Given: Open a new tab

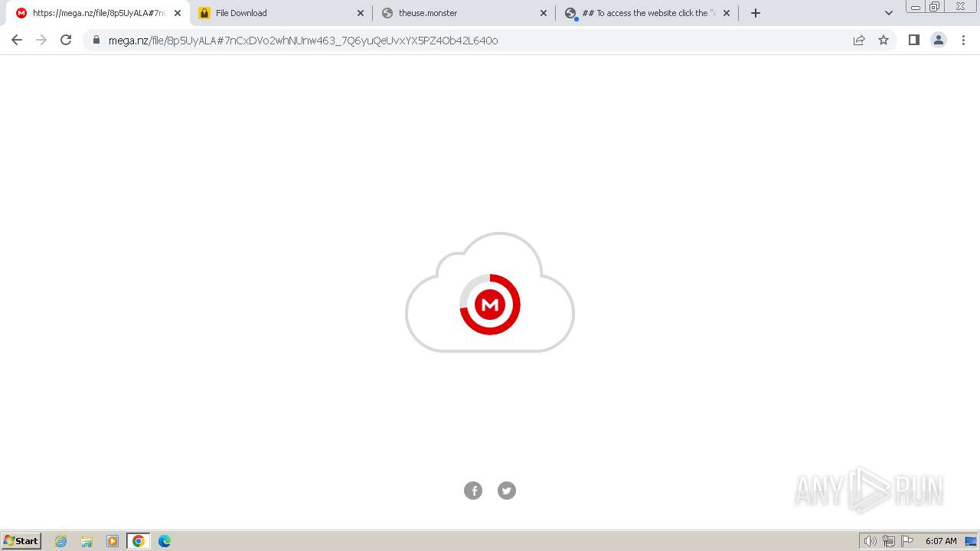Looking at the screenshot, I should click(x=756, y=13).
